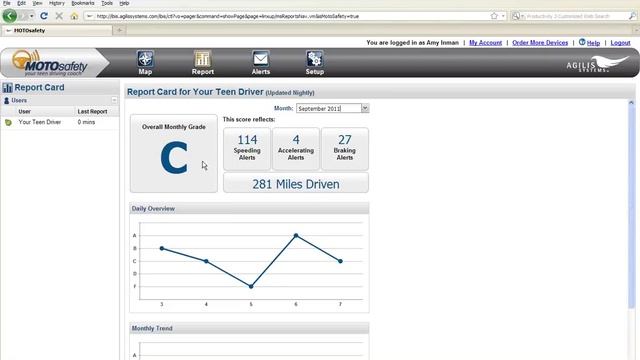This screenshot has width=640, height=360.
Task: Open the Tools menu
Action: [x=107, y=3]
